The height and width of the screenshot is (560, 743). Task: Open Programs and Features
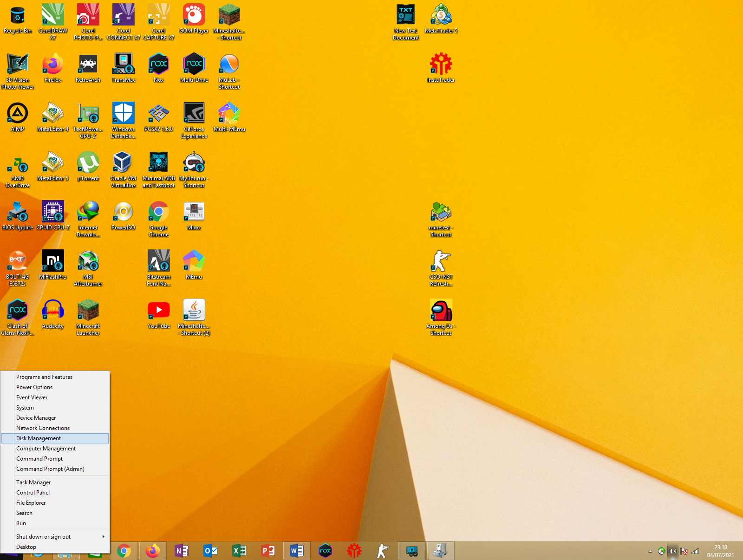[55, 377]
